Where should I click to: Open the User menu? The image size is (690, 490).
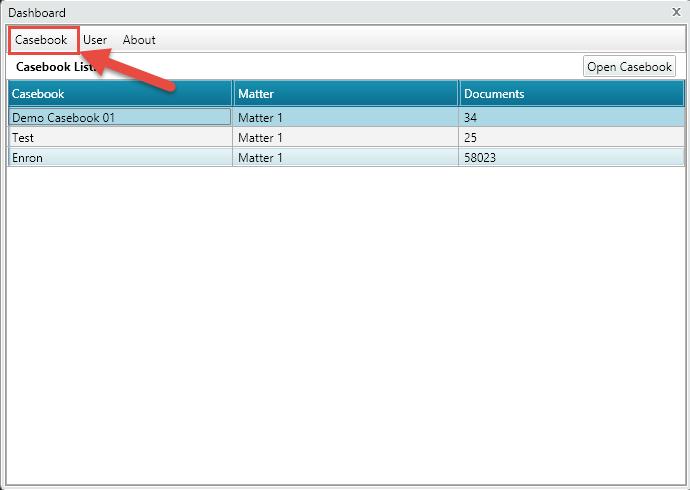click(95, 40)
